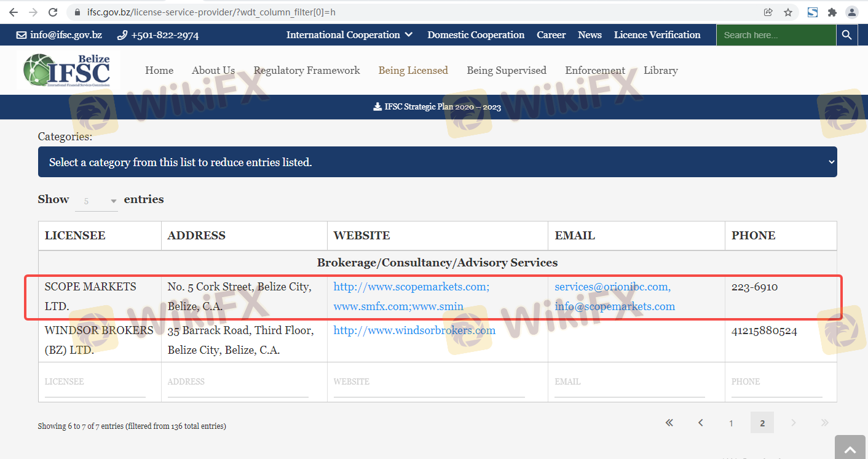Viewport: 868px width, 459px height.
Task: Go to the next table page
Action: [794, 423]
